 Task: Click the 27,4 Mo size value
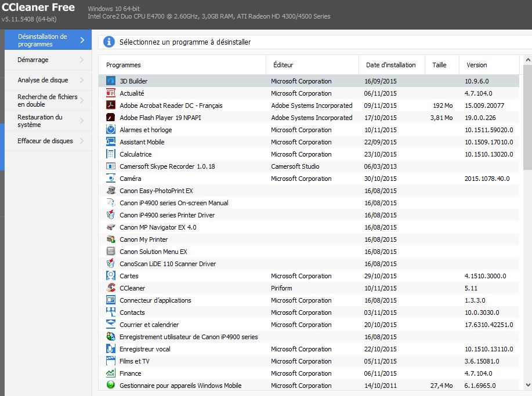[x=441, y=386]
